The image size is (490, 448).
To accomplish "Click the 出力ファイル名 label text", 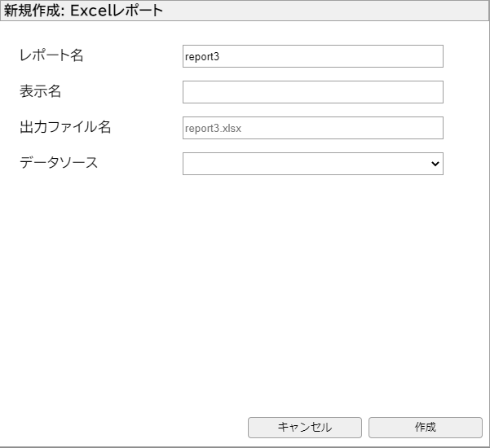I will tap(65, 127).
